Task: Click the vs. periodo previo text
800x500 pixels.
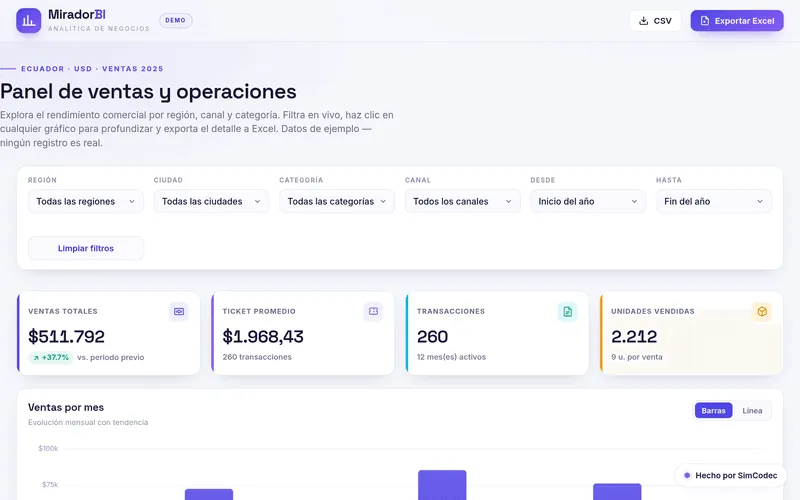Action: point(111,358)
